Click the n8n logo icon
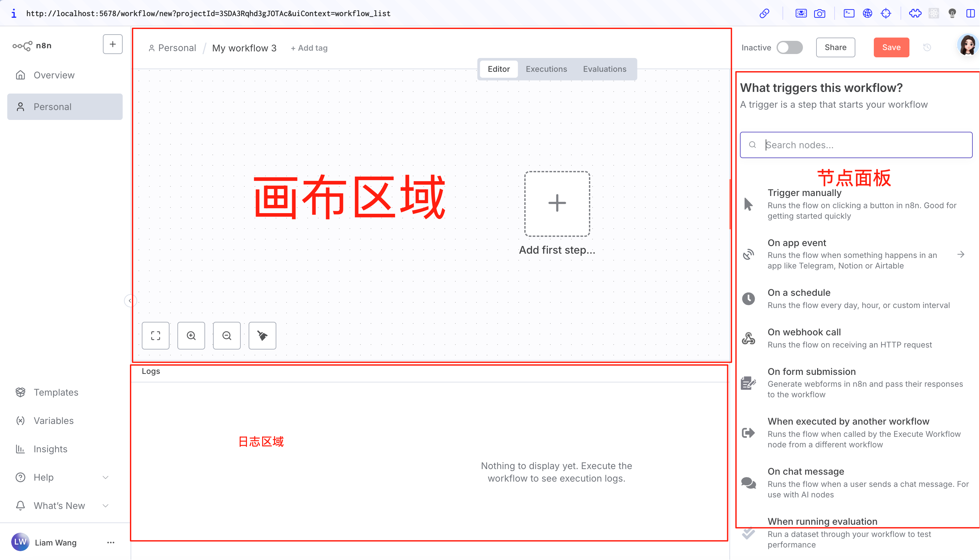The width and height of the screenshot is (980, 560). pyautogui.click(x=22, y=46)
